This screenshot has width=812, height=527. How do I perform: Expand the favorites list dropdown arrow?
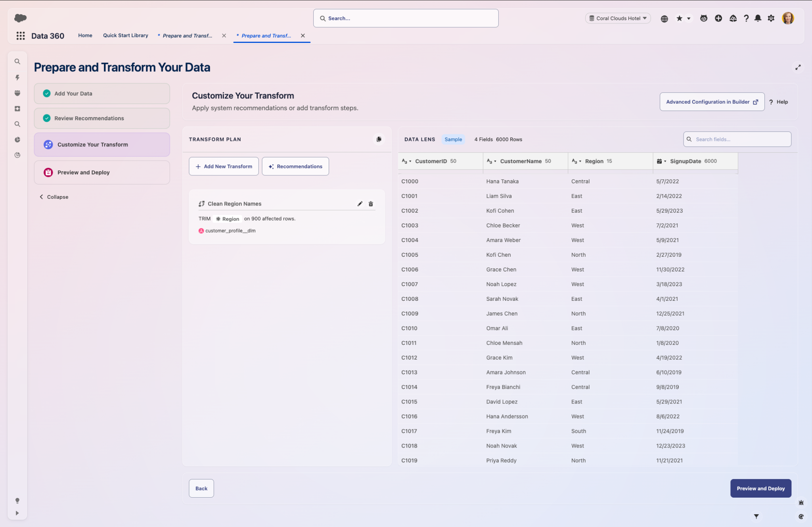pos(689,19)
